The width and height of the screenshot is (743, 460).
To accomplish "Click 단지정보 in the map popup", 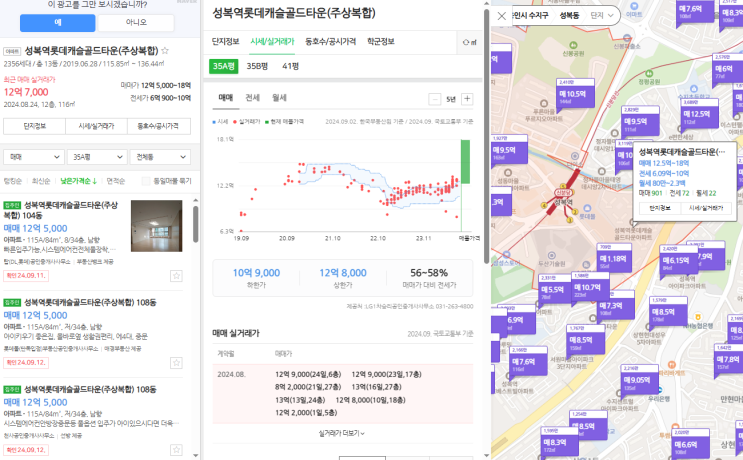I will [x=660, y=208].
